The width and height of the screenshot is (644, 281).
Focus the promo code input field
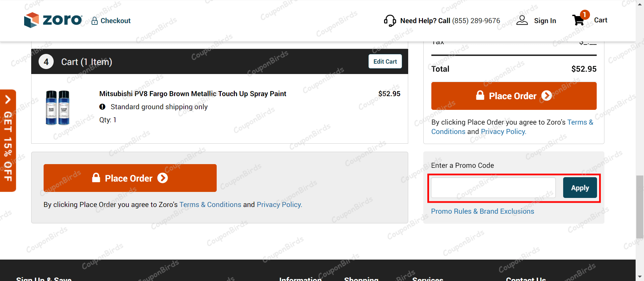pyautogui.click(x=493, y=188)
